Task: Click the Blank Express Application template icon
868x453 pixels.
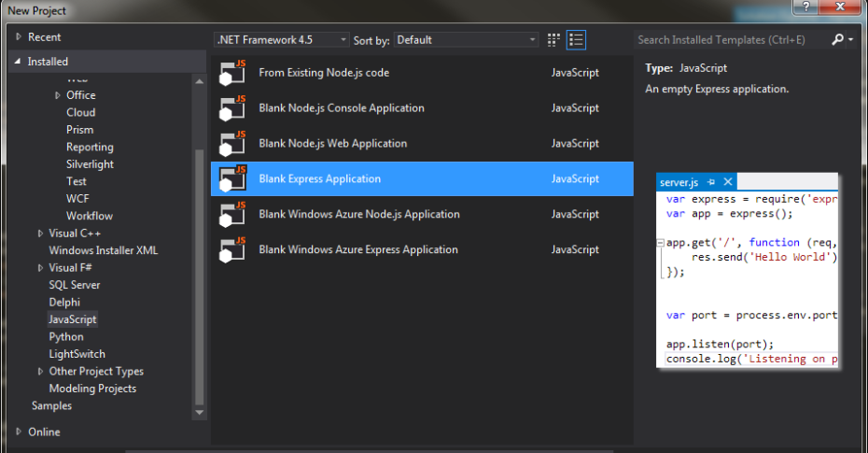Action: [x=232, y=179]
